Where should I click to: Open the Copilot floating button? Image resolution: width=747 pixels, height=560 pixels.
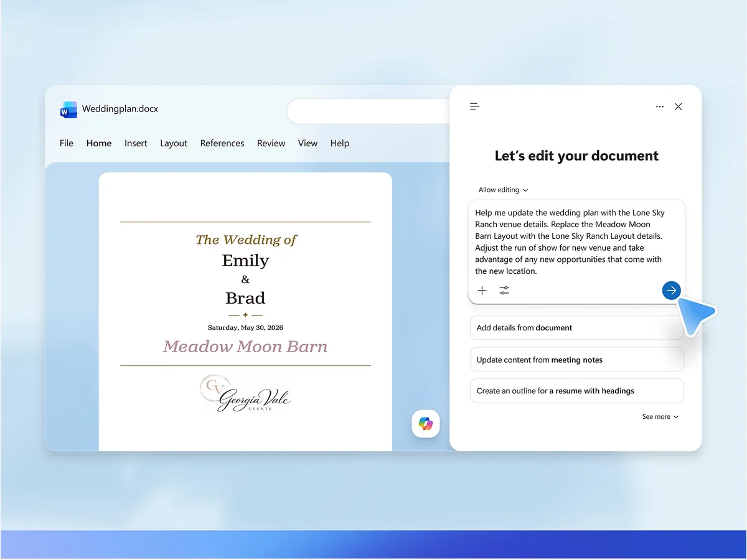[426, 424]
